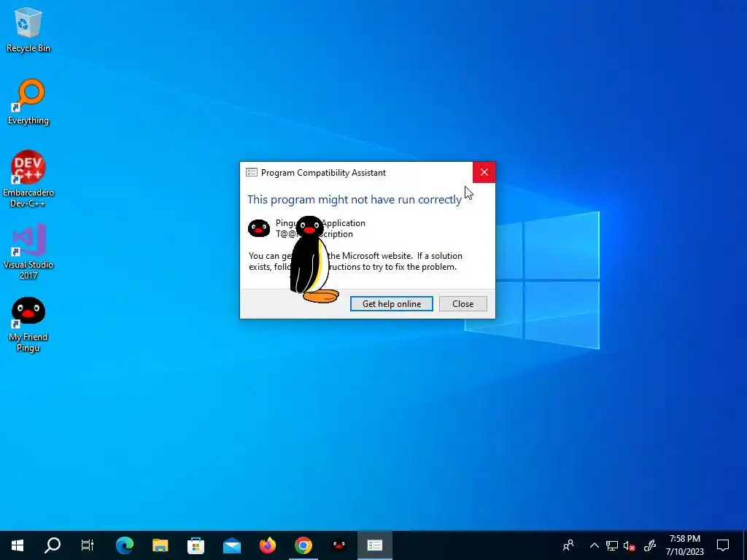Viewport: 747px width, 560px height.
Task: Click the Get help online button
Action: 391,304
